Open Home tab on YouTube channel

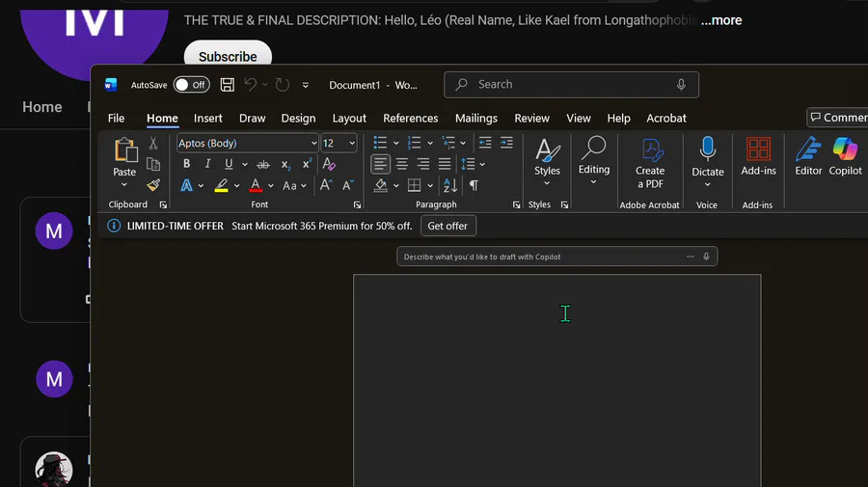(x=42, y=107)
